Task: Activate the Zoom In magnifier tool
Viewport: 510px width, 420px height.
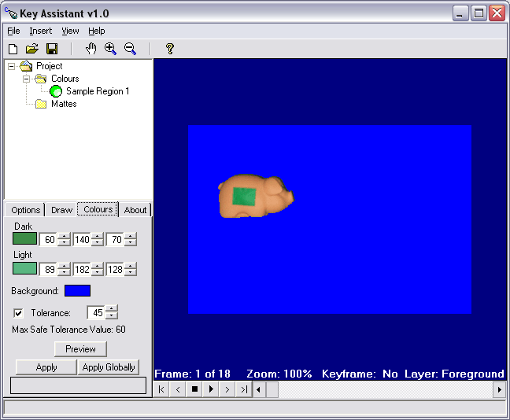Action: coord(111,49)
